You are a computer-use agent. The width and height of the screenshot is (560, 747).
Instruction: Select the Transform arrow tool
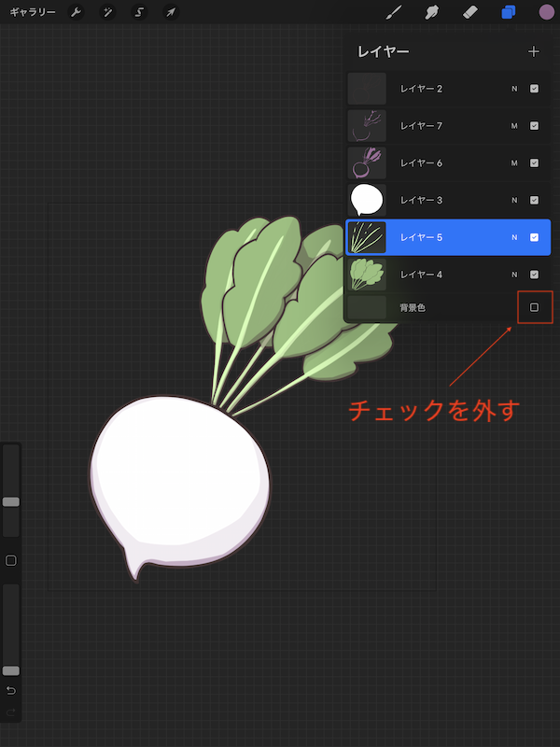[x=170, y=13]
